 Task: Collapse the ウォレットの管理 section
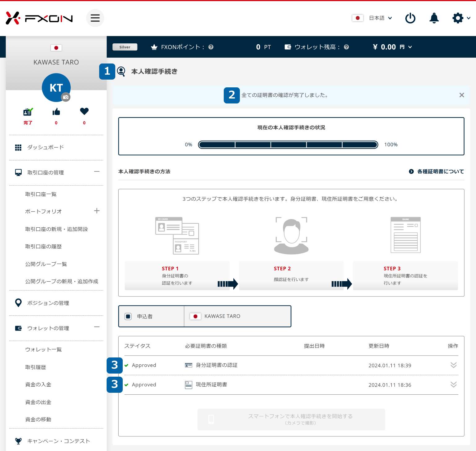pyautogui.click(x=97, y=327)
